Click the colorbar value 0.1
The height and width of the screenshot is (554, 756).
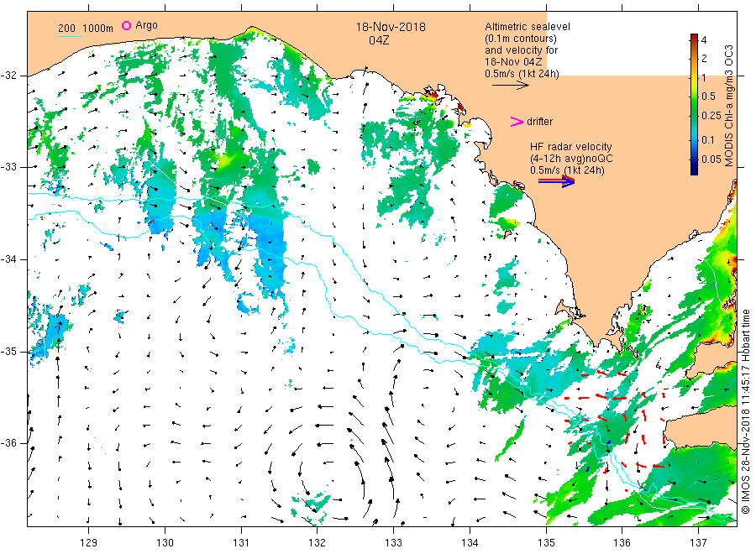point(708,140)
